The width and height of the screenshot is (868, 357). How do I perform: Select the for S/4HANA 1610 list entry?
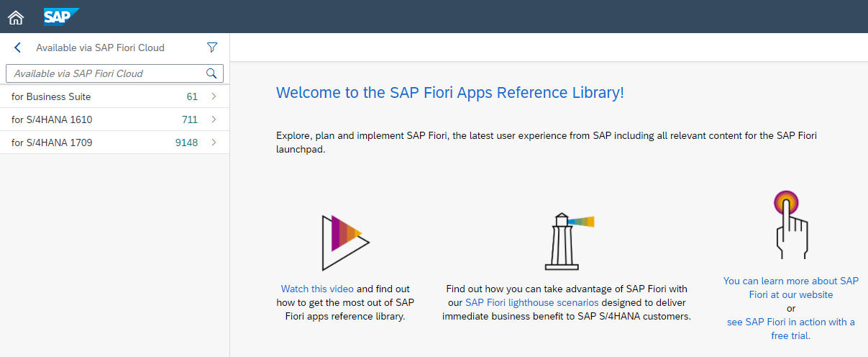115,119
